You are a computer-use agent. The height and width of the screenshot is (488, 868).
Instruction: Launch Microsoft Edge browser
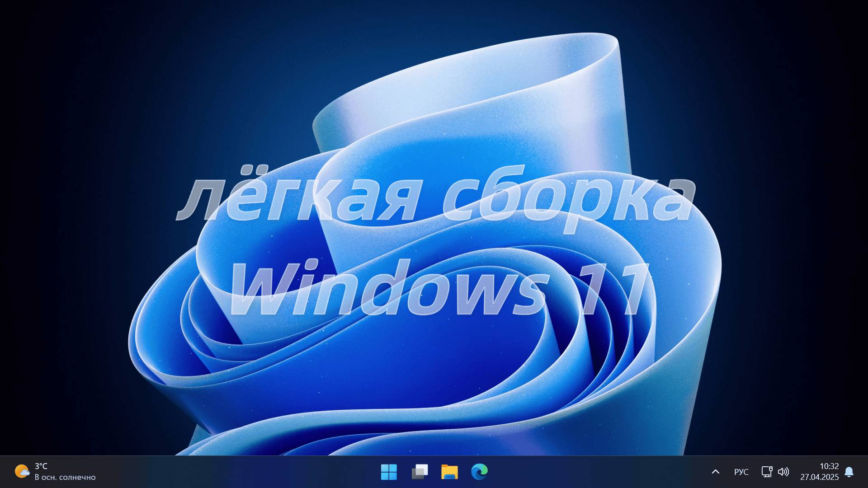pos(479,472)
